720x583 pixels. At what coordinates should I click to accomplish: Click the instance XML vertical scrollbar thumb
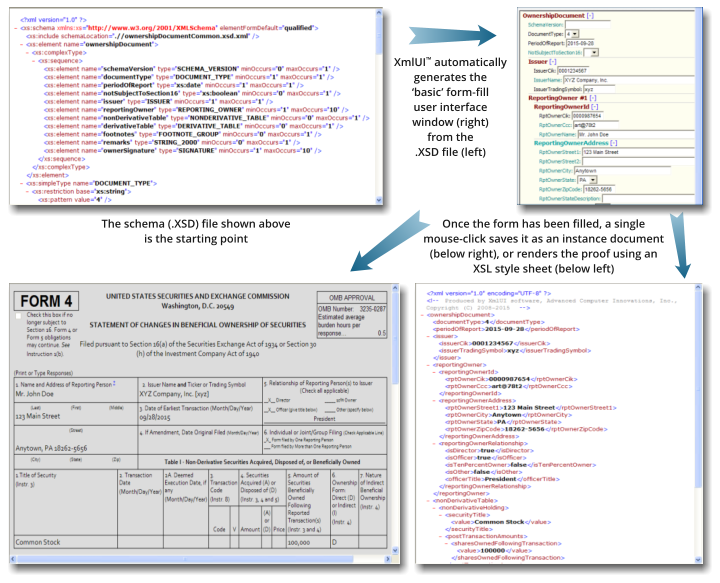point(698,389)
